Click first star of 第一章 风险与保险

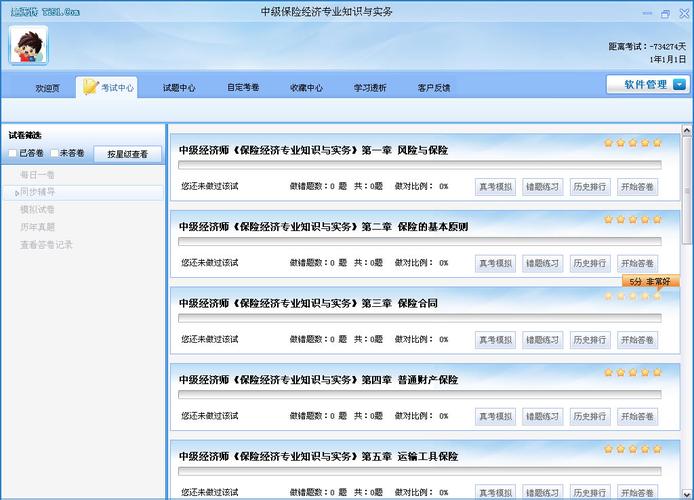pyautogui.click(x=608, y=142)
